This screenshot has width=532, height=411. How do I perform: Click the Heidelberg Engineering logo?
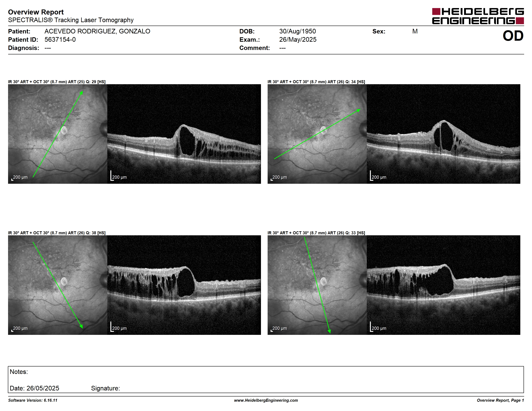pos(478,16)
